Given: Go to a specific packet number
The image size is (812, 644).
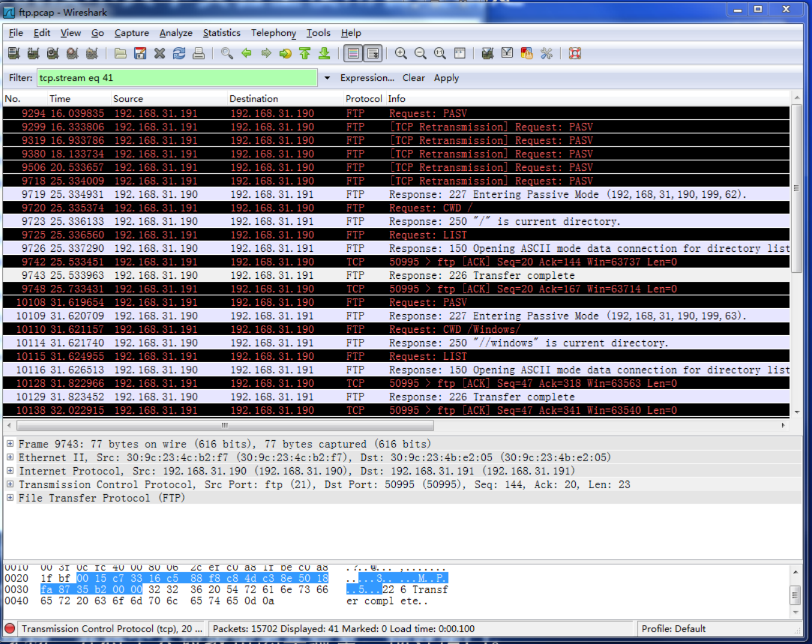Looking at the screenshot, I should coord(285,53).
